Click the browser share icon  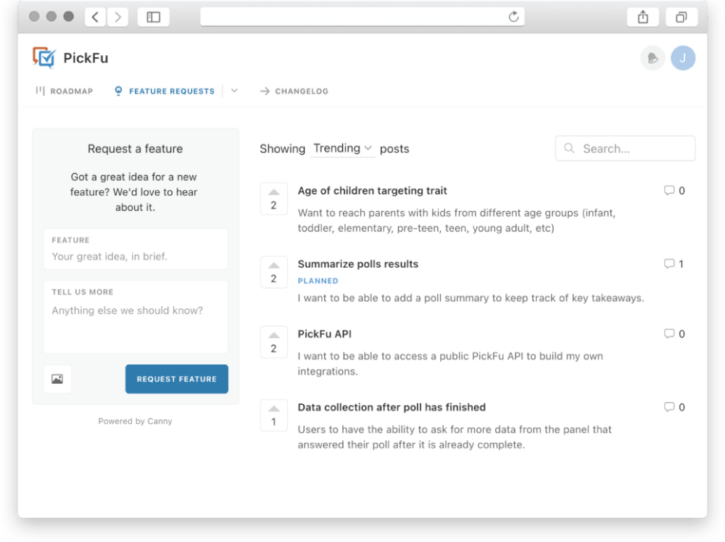(642, 17)
